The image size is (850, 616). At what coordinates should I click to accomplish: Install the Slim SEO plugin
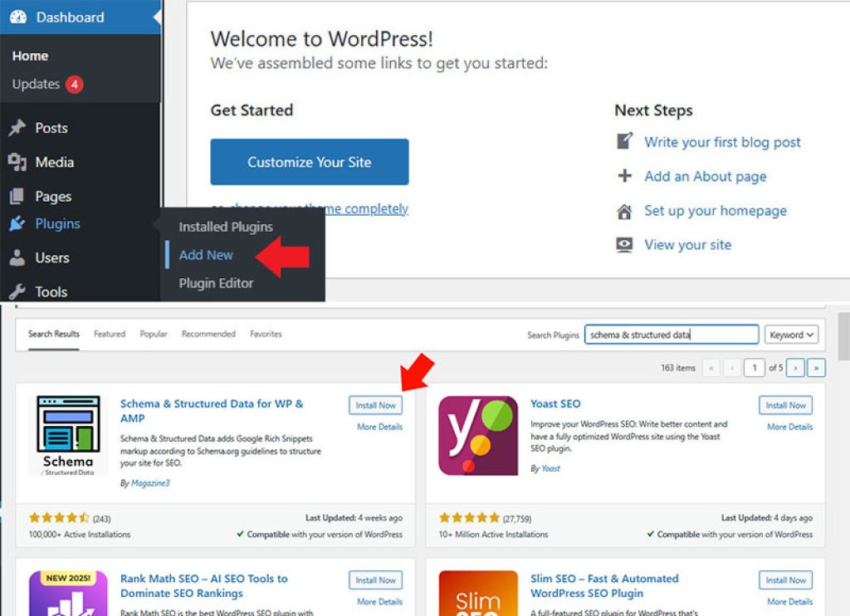point(785,580)
